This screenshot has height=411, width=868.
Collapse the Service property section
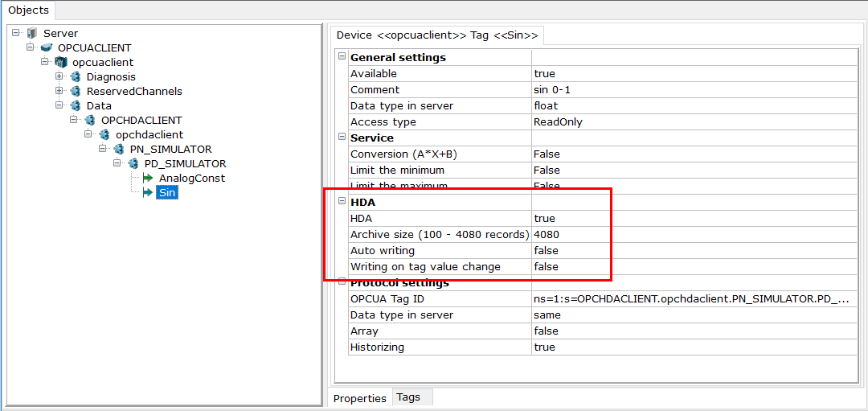pyautogui.click(x=342, y=138)
